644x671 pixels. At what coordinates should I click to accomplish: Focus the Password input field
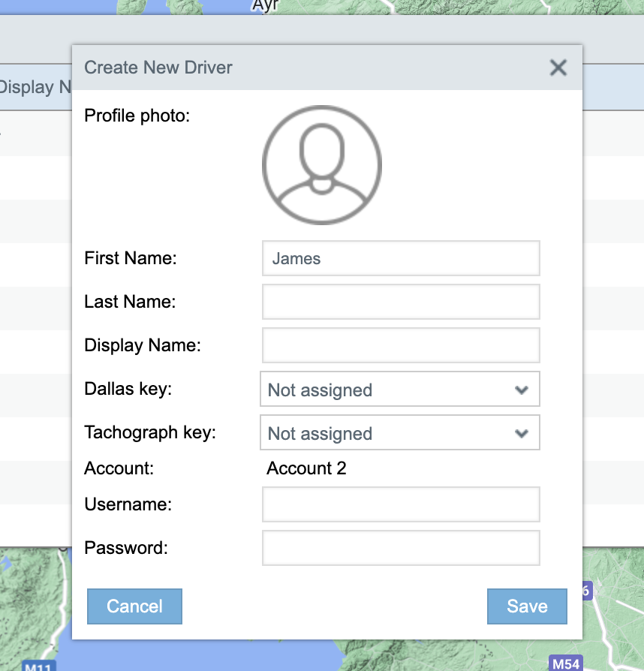tap(401, 548)
